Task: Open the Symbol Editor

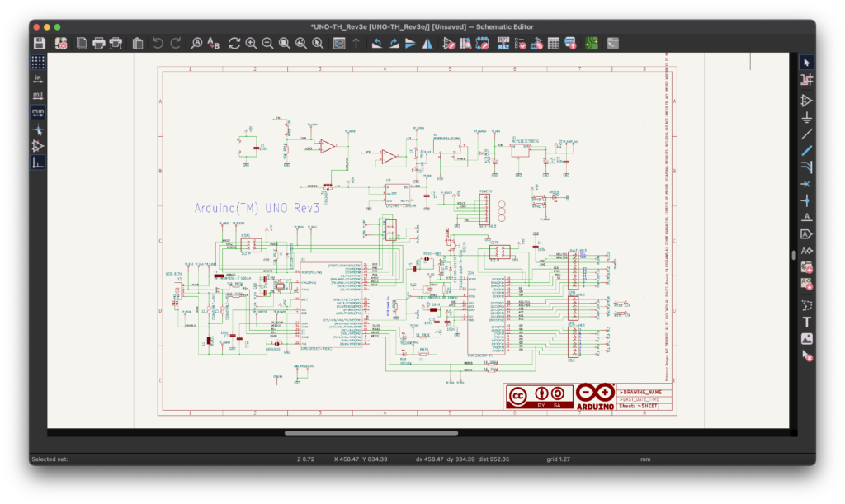Action: point(448,44)
